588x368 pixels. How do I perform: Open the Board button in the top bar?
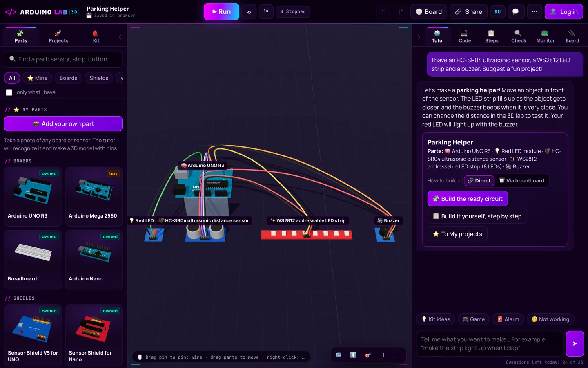point(429,12)
